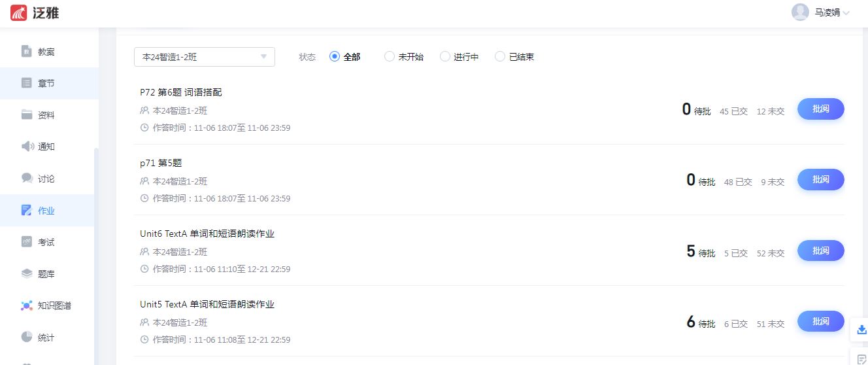
Task: Click 批阅 button for Unit6 TextA assignment
Action: coord(820,251)
